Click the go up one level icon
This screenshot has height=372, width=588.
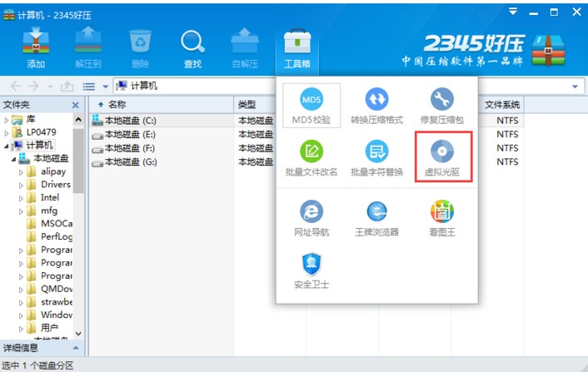(x=67, y=87)
